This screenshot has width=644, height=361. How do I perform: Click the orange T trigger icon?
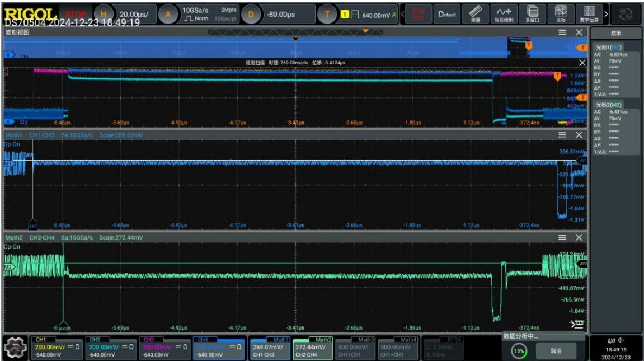[x=327, y=15]
